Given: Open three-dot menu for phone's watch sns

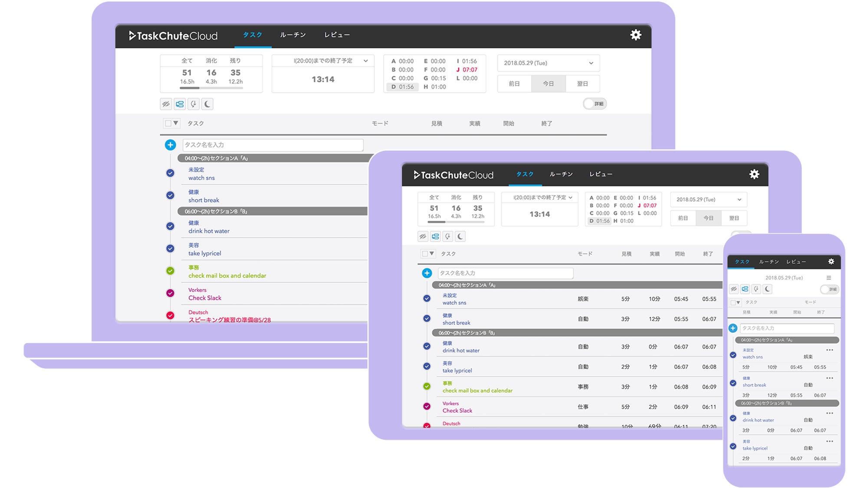Looking at the screenshot, I should point(829,350).
